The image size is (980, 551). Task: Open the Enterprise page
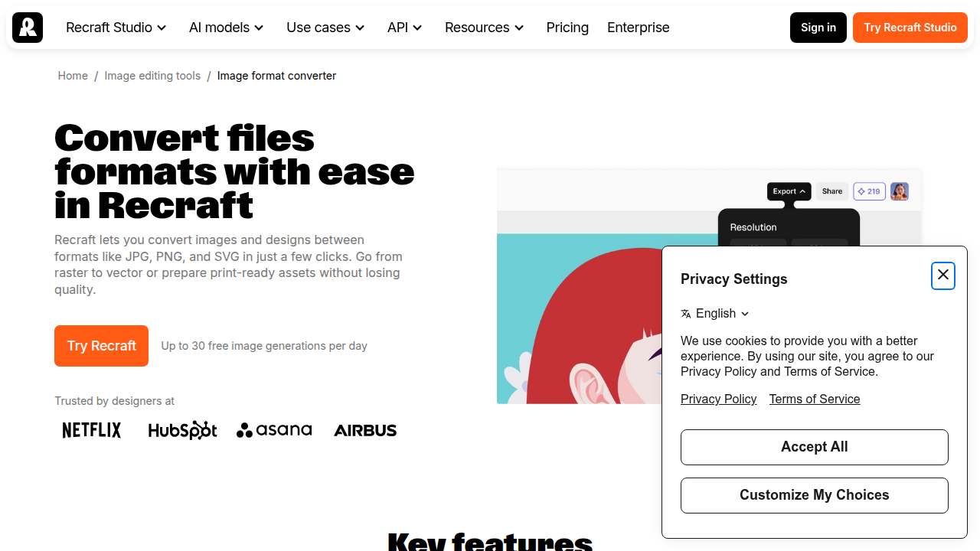pyautogui.click(x=639, y=28)
